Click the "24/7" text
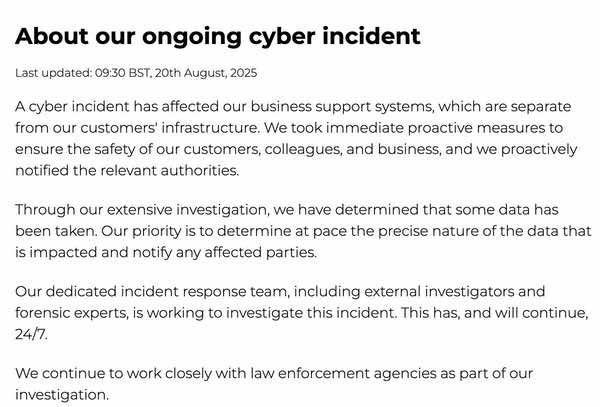Viewport: 600px width, 407px height. tap(31, 334)
